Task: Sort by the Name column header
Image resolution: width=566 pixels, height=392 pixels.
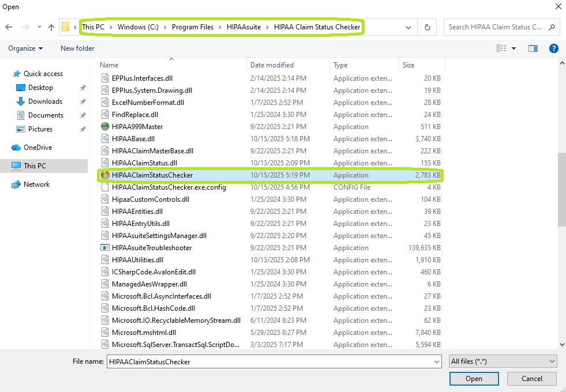Action: tap(109, 65)
